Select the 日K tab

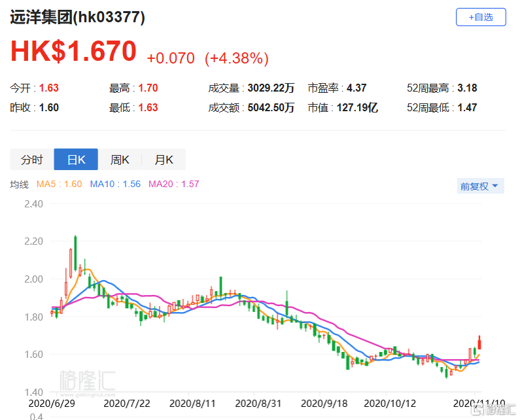(x=76, y=160)
